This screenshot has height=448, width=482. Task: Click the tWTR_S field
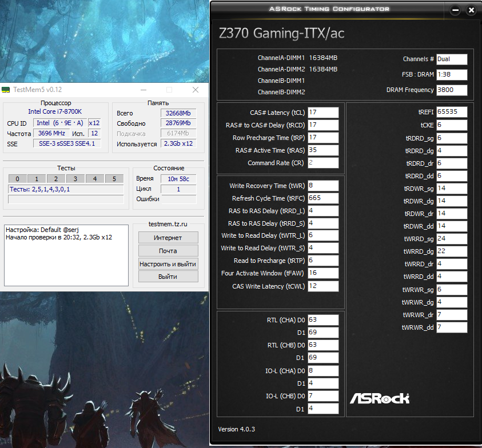click(323, 247)
